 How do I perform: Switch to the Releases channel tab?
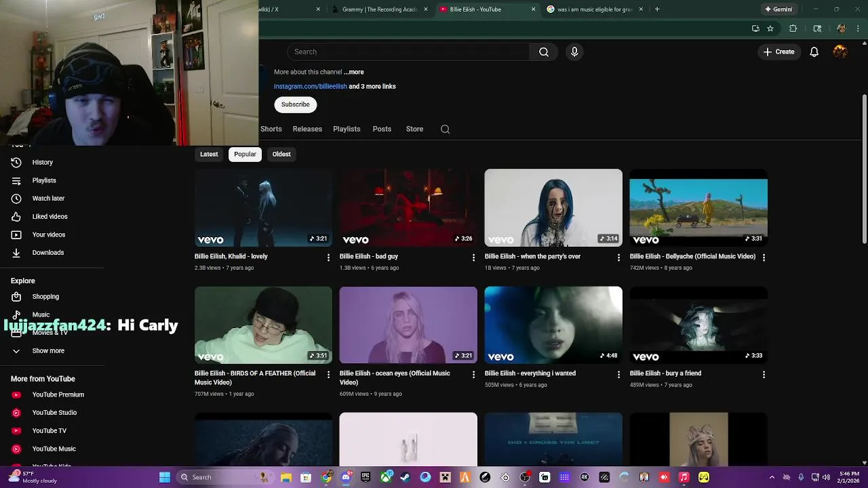(307, 129)
